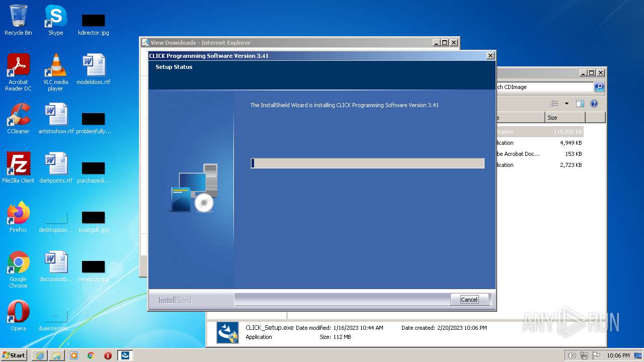Click the 10:06 PM system clock
The width and height of the screenshot is (644, 362).
pyautogui.click(x=618, y=355)
